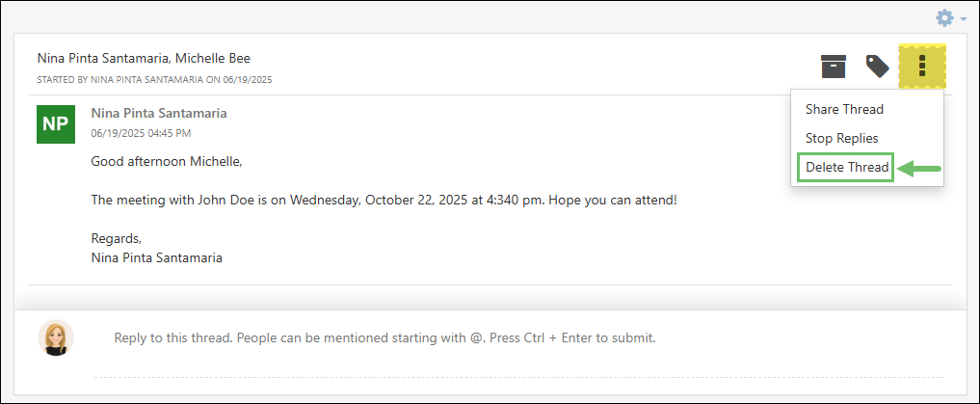
Task: Select Share Thread from the menu
Action: pos(844,109)
